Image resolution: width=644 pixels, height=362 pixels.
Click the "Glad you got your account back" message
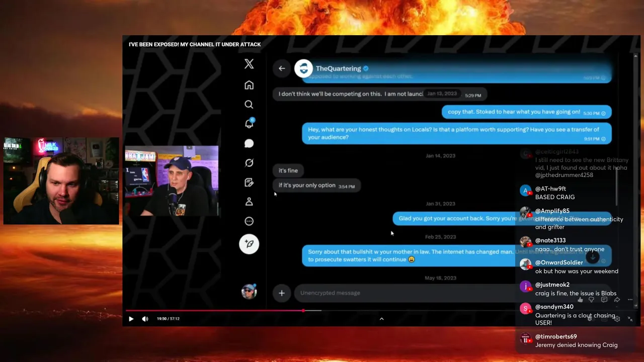[x=502, y=218]
